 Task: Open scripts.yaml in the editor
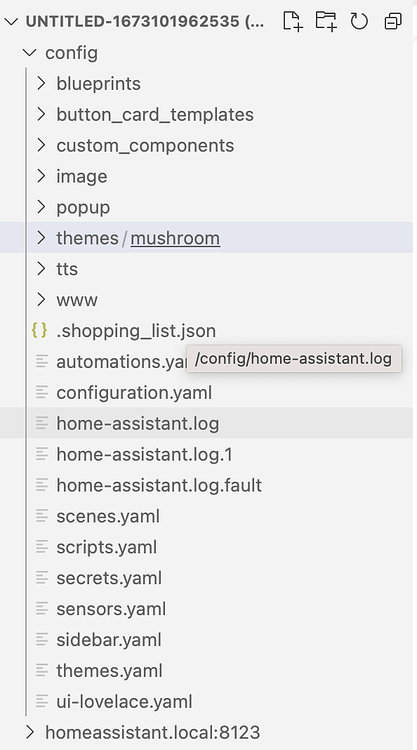pyautogui.click(x=107, y=547)
